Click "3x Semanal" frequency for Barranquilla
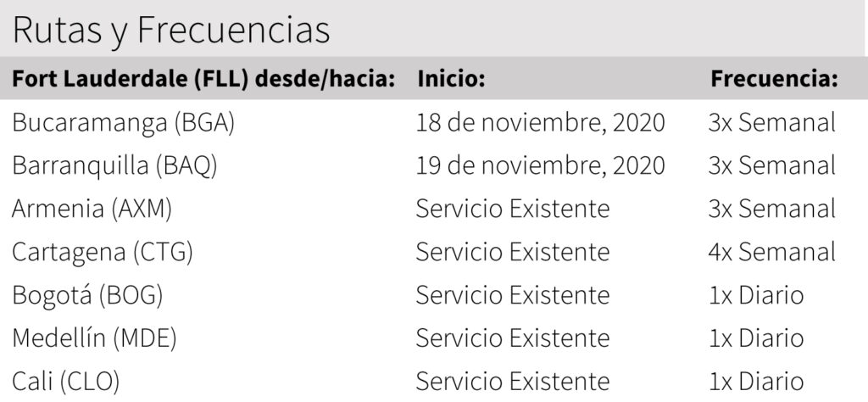 click(771, 165)
